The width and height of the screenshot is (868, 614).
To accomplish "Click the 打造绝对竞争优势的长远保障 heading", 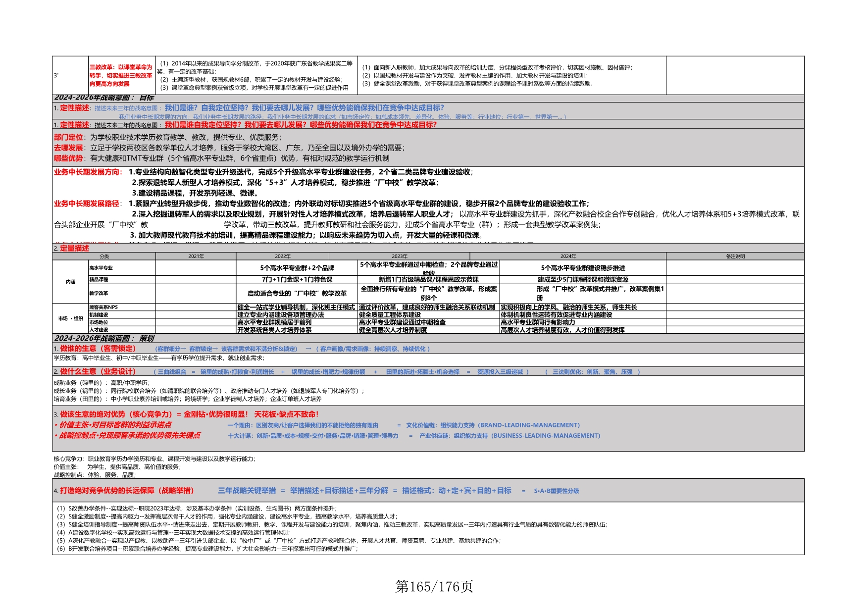I will [127, 491].
